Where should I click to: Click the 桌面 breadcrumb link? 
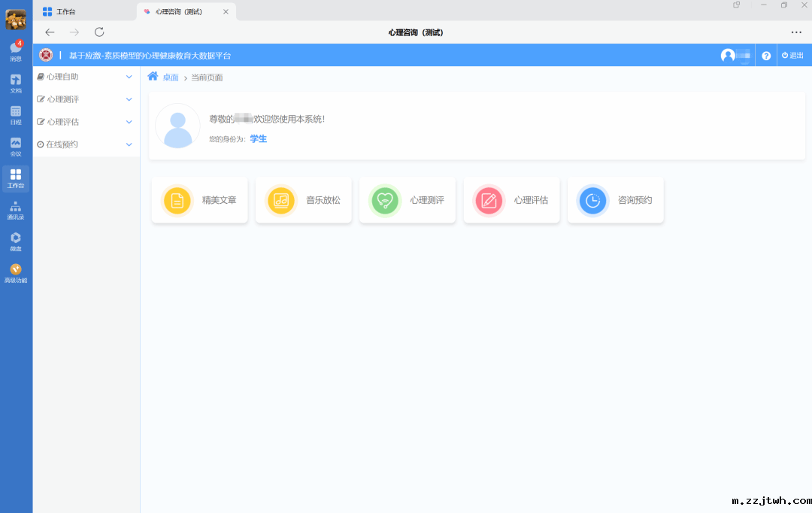(x=171, y=77)
